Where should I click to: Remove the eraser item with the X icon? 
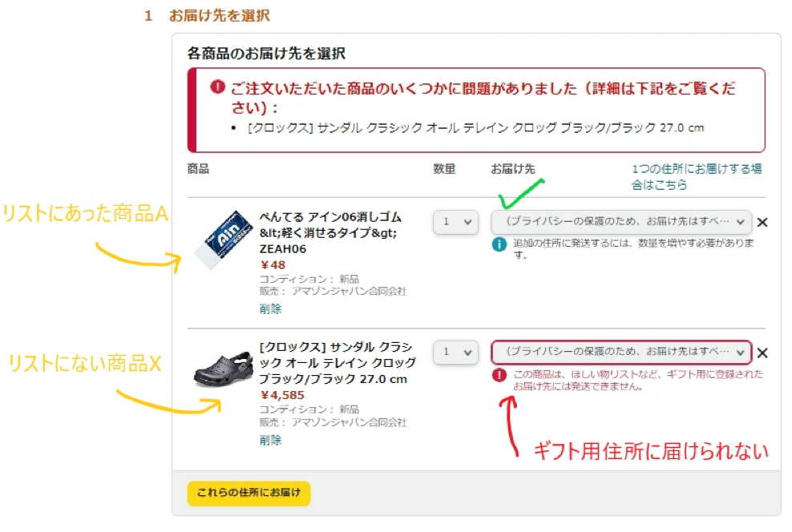pos(762,223)
